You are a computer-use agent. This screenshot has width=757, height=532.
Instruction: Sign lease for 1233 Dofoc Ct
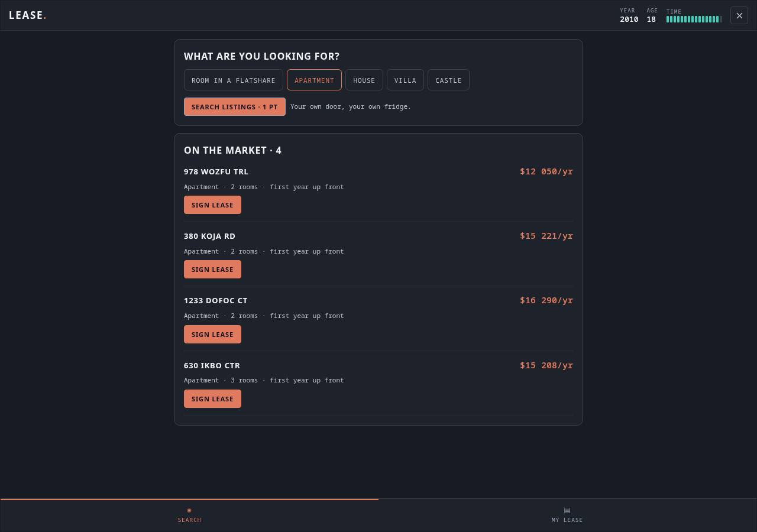point(212,335)
